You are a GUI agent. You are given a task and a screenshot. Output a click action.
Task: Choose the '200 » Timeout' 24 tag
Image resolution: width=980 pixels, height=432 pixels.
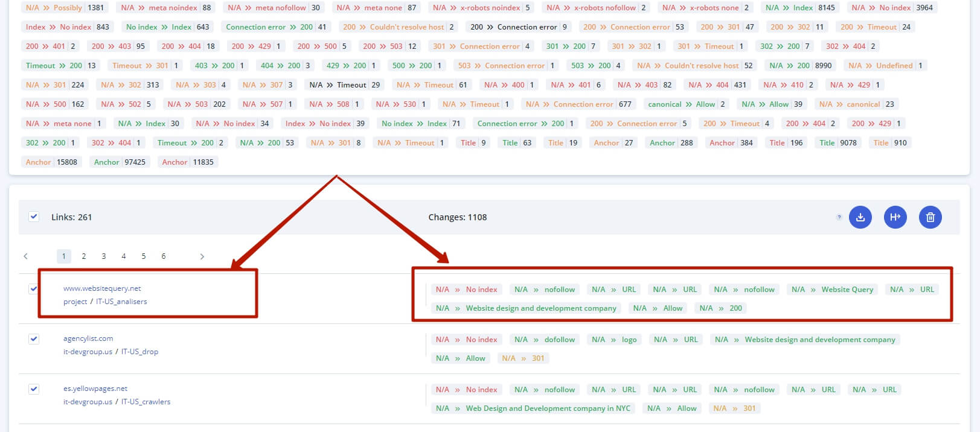(x=876, y=27)
